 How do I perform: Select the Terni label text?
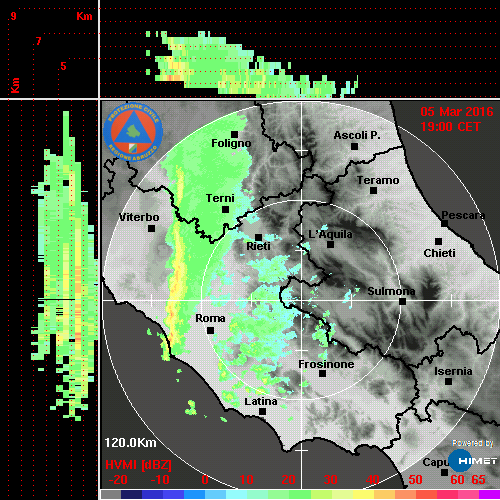coord(220,198)
